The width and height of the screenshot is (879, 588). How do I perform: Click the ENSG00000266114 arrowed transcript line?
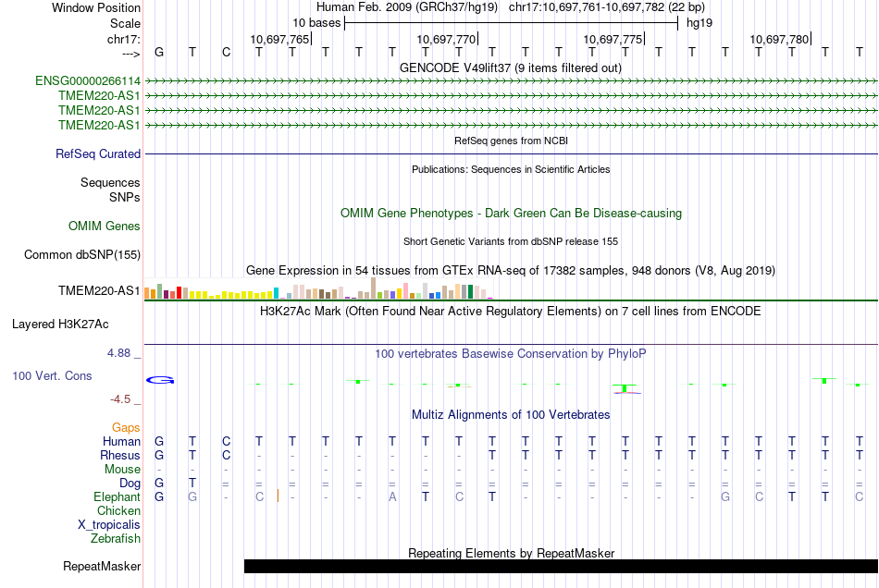click(x=511, y=81)
